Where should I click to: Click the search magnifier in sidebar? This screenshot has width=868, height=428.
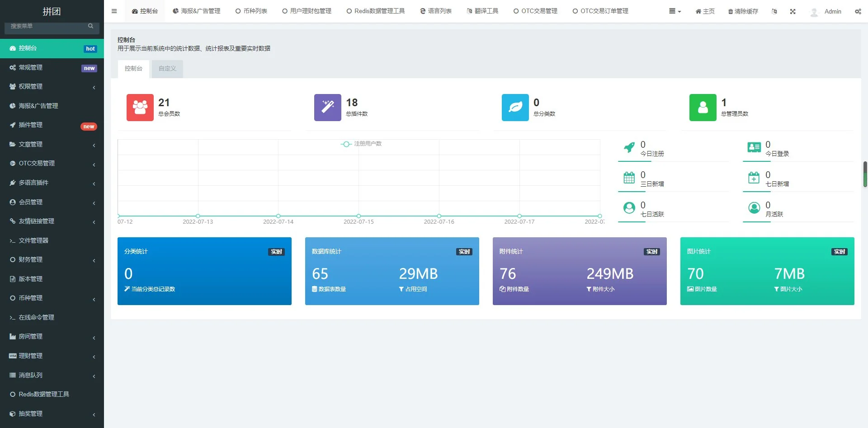pos(91,26)
